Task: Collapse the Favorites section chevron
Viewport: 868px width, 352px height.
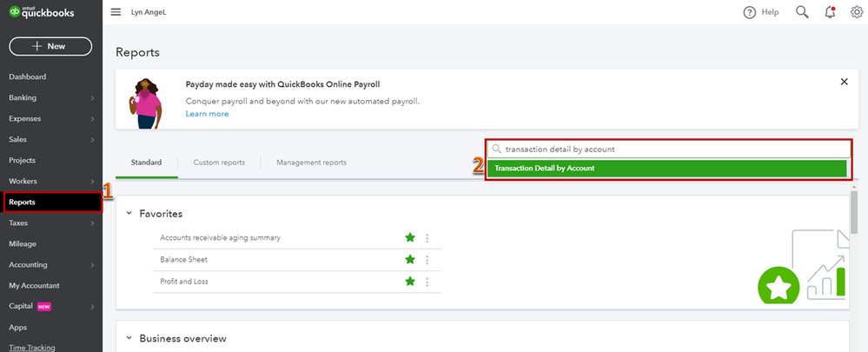Action: [x=129, y=213]
